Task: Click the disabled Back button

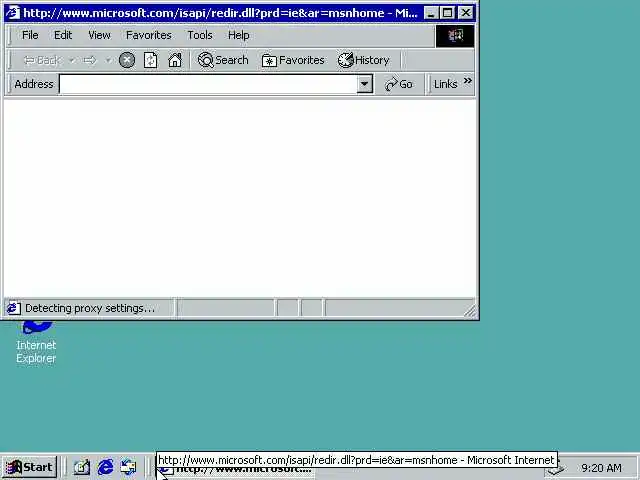Action: pyautogui.click(x=42, y=61)
